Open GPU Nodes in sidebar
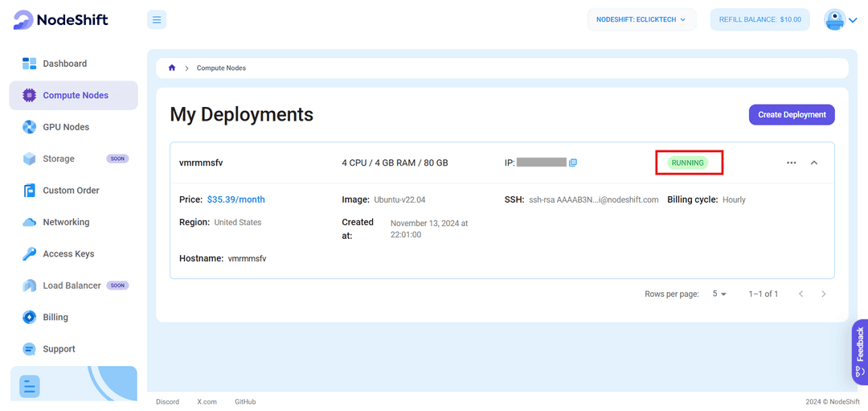Image resolution: width=868 pixels, height=411 pixels. click(66, 127)
